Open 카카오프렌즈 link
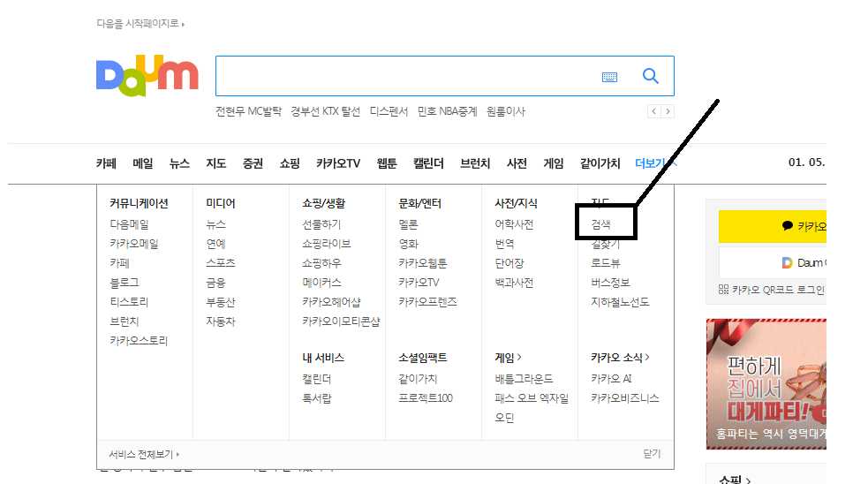This screenshot has width=868, height=484. [428, 302]
